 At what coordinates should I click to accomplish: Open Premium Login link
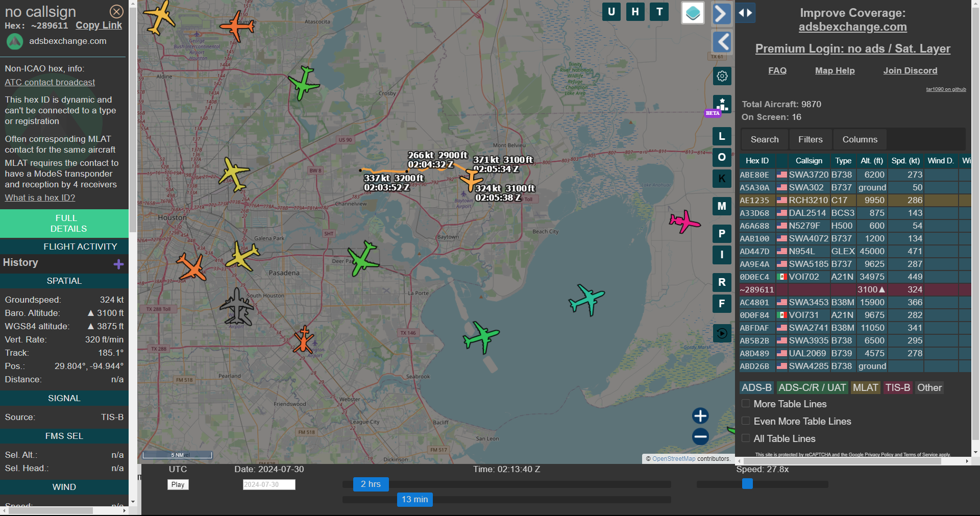click(x=853, y=48)
